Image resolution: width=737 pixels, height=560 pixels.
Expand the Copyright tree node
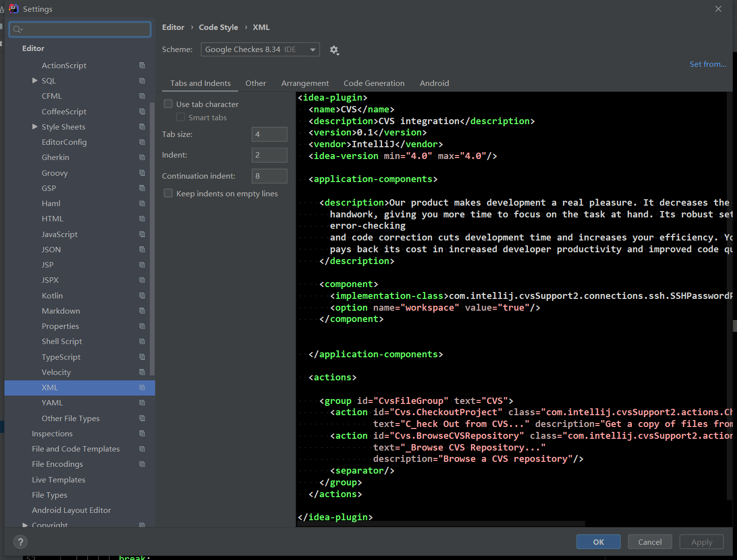click(x=25, y=525)
